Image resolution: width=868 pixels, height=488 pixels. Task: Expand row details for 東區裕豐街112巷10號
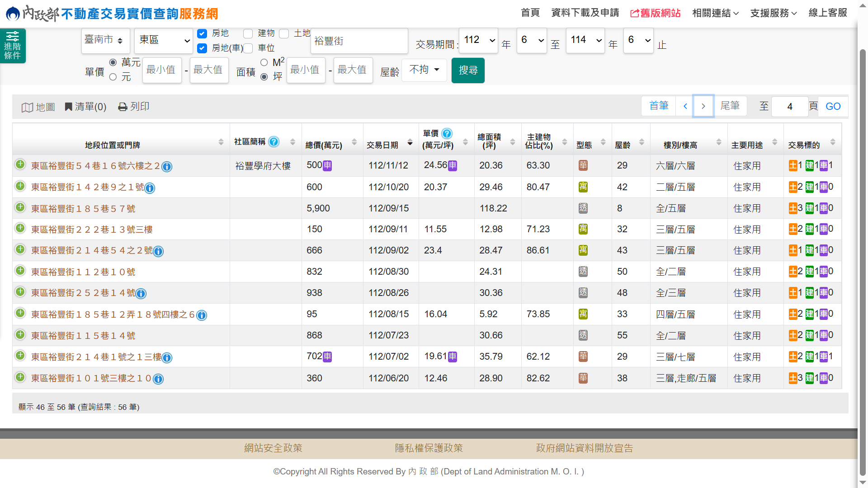[x=20, y=270]
